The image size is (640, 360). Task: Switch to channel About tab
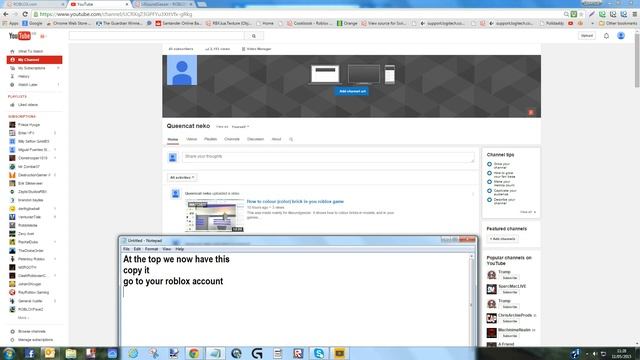(276, 139)
